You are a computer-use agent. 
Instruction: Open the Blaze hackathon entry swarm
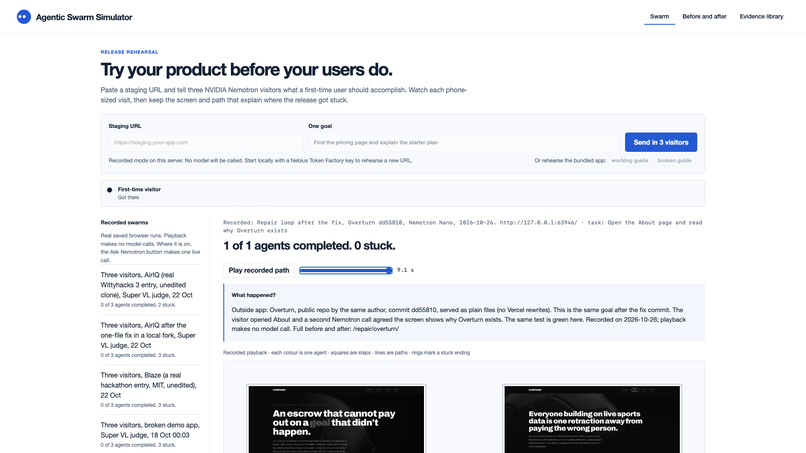click(x=150, y=389)
